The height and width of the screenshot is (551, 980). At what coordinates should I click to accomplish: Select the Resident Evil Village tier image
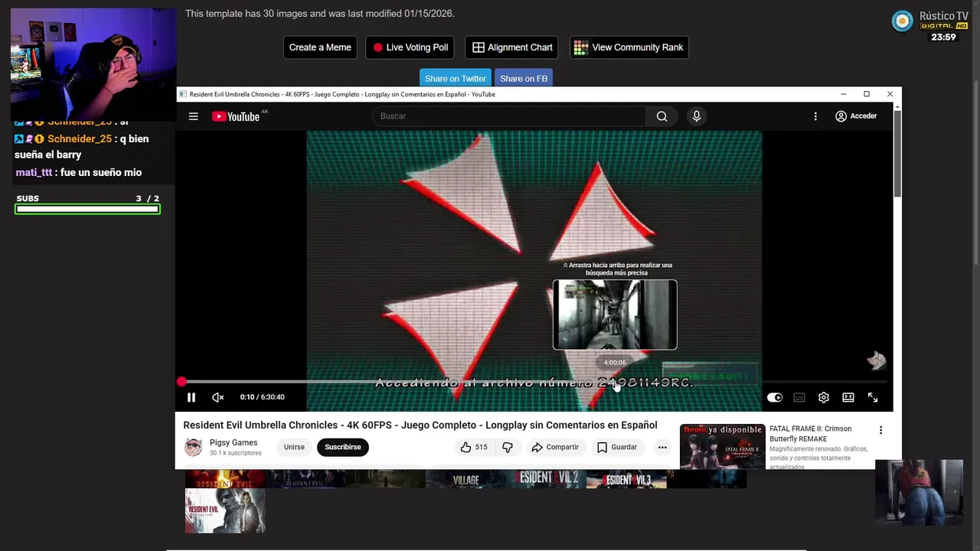coord(465,479)
